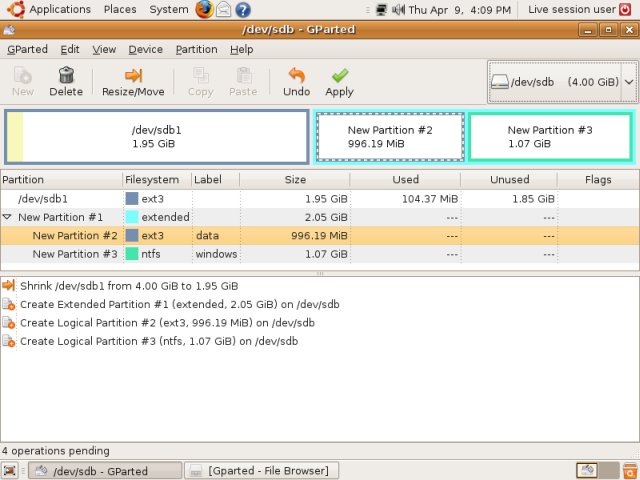Click the date and time clock
Image resolution: width=640 pixels, height=480 pixels.
(460, 9)
